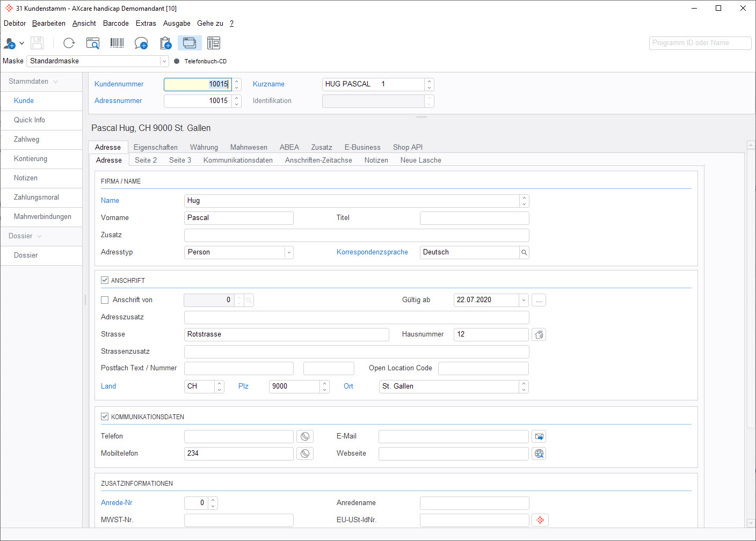Click the barcode toolbar icon
This screenshot has width=756, height=541.
[x=117, y=43]
